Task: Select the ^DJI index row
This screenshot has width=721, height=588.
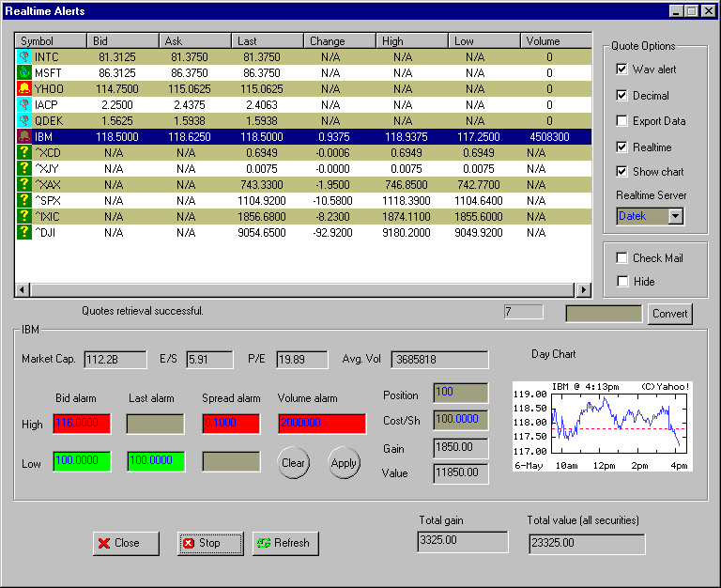Action: click(303, 232)
